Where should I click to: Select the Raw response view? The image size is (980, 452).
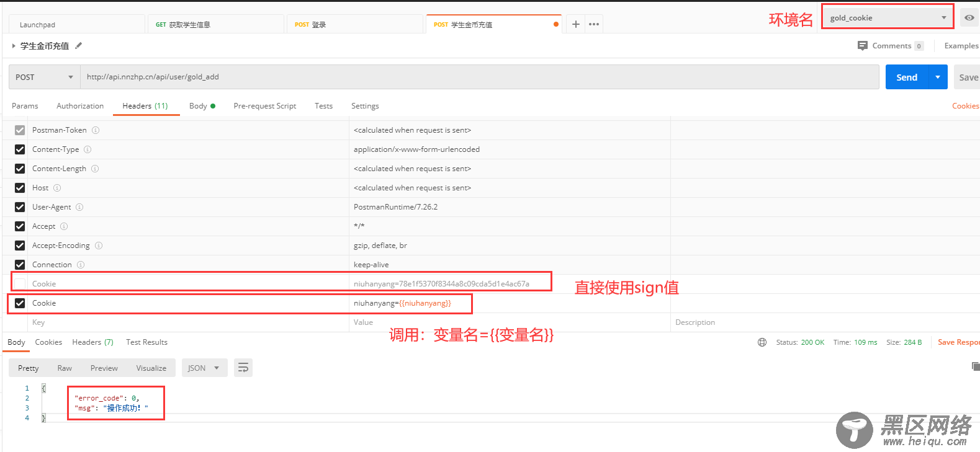pos(65,368)
